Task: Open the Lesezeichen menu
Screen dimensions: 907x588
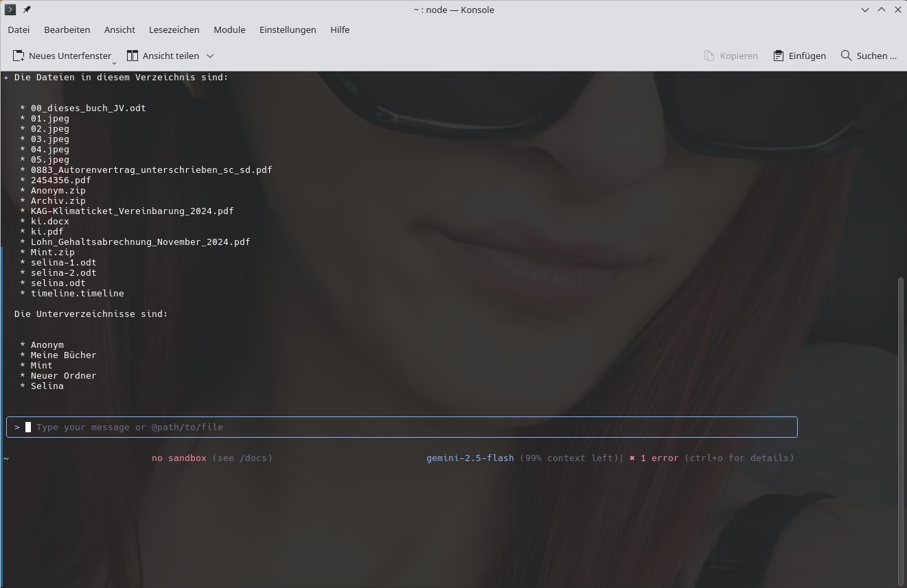Action: tap(174, 30)
